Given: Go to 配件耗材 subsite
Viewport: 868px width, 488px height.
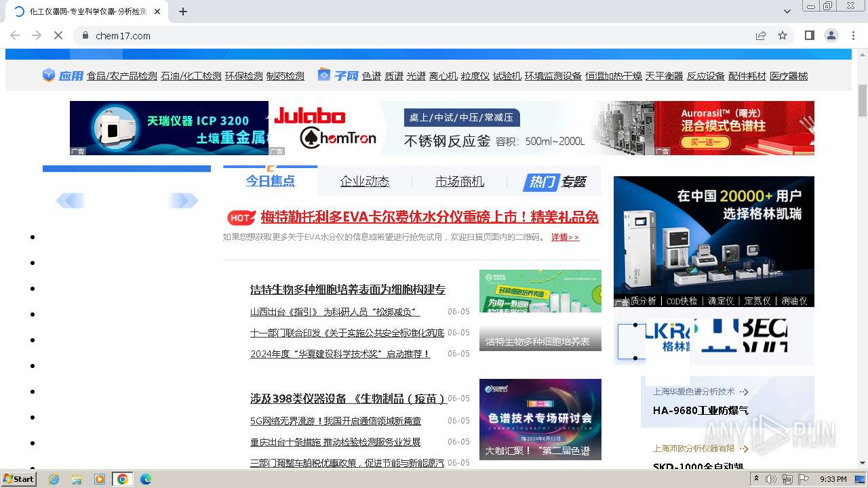Looking at the screenshot, I should pos(747,76).
